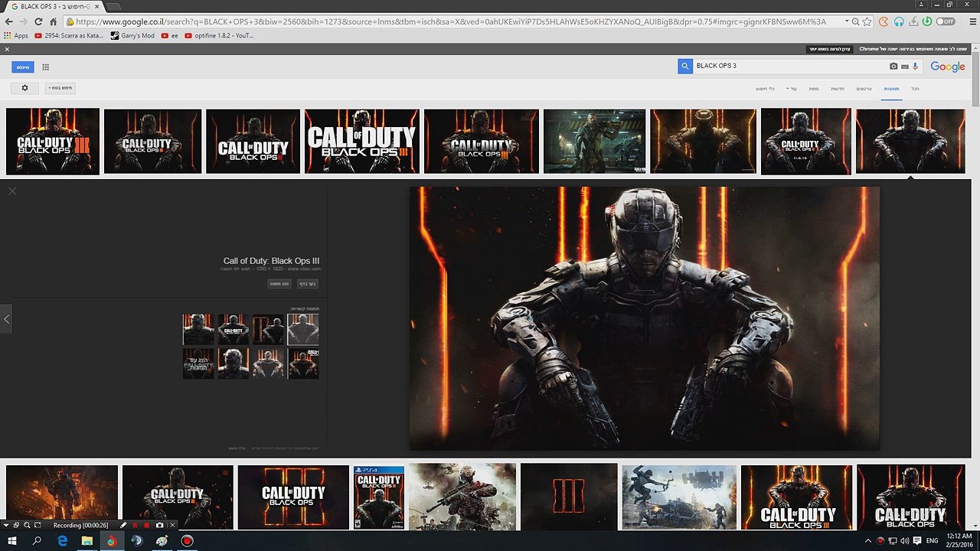Open the on-screen keyboard icon in search box
Screen dimensions: 980x551
[905, 67]
